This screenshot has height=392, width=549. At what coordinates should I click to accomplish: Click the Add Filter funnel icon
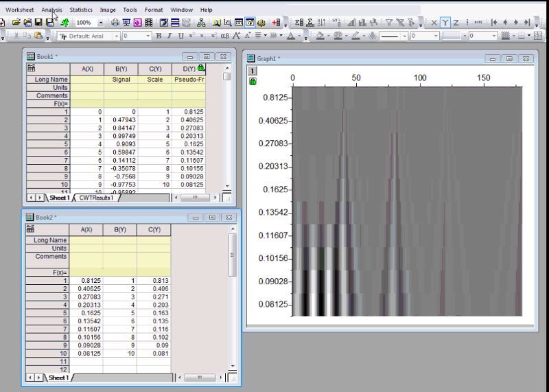389,23
